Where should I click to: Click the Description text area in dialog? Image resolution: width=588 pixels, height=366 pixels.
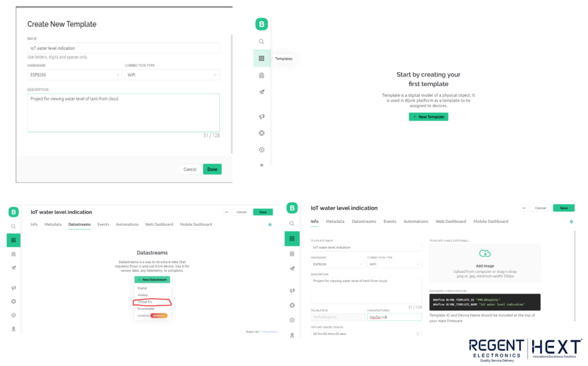pos(123,113)
